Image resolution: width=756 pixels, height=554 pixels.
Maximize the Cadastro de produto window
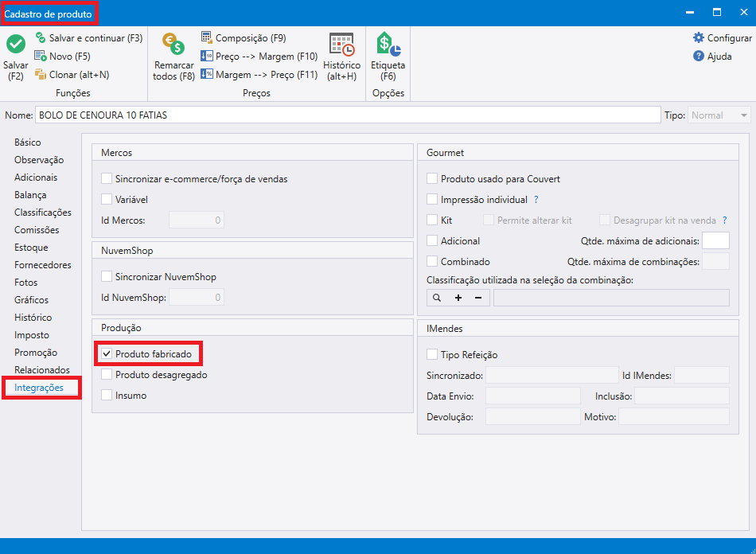pyautogui.click(x=717, y=13)
